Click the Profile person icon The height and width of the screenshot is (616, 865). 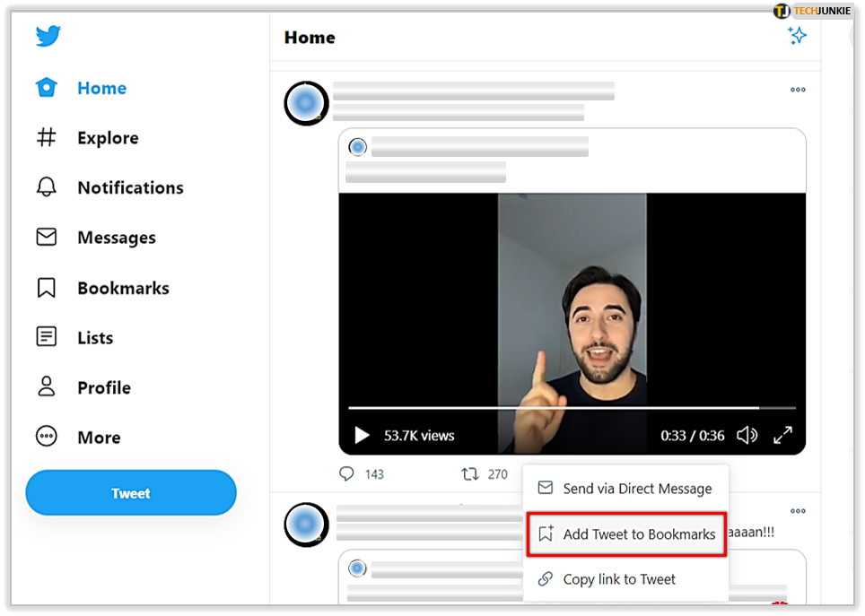47,386
